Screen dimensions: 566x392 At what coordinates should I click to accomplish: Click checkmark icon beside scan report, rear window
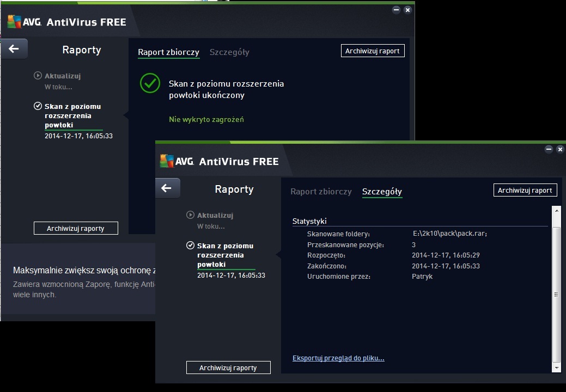pyautogui.click(x=38, y=106)
